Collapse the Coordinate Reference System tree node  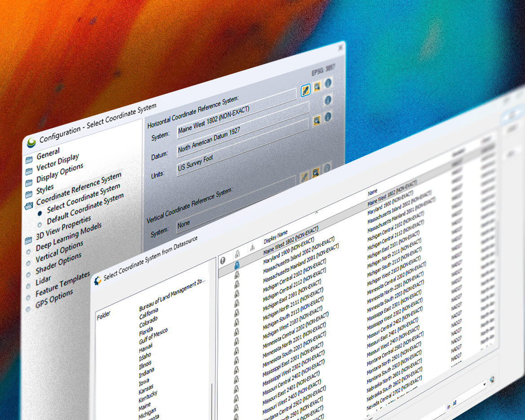pyautogui.click(x=79, y=189)
